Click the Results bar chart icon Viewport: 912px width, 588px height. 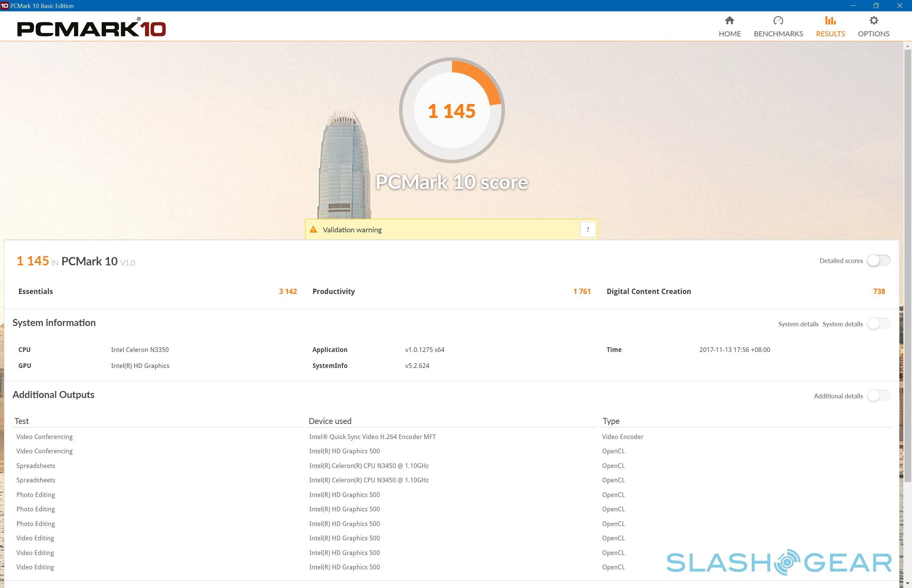point(830,20)
